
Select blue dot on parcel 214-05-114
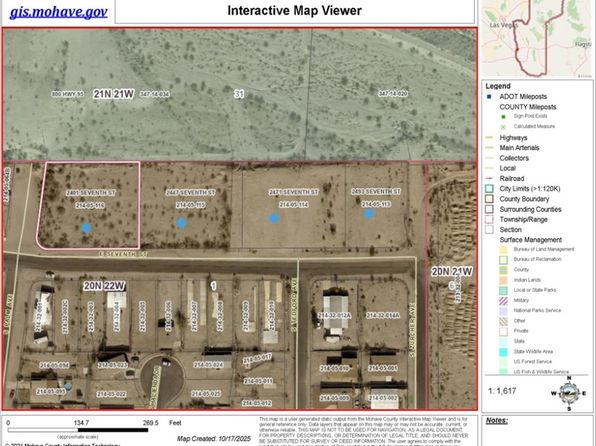(274, 218)
